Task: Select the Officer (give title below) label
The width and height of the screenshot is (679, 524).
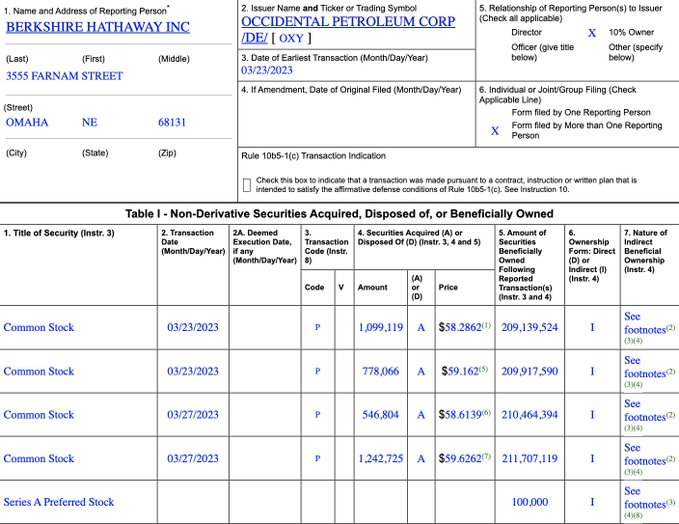Action: pos(543,52)
